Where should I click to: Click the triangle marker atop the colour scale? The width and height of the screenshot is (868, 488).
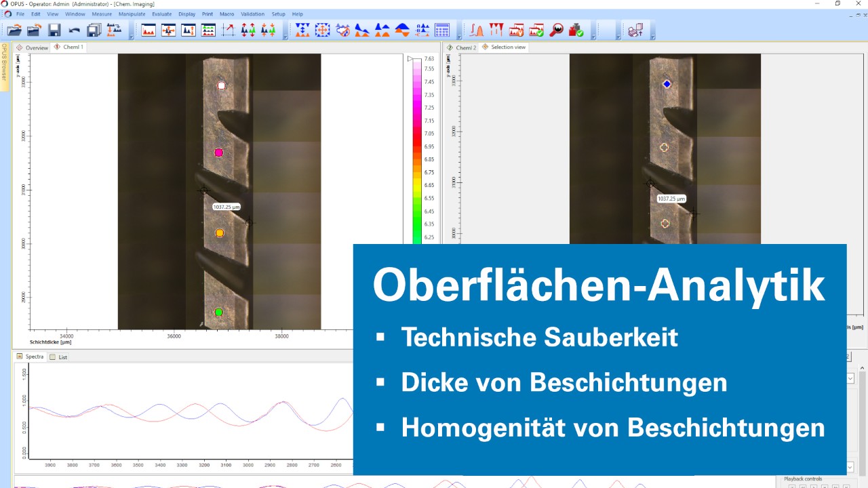[x=410, y=59]
